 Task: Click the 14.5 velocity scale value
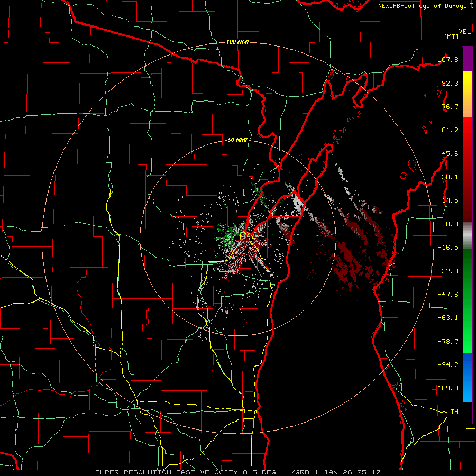point(450,200)
